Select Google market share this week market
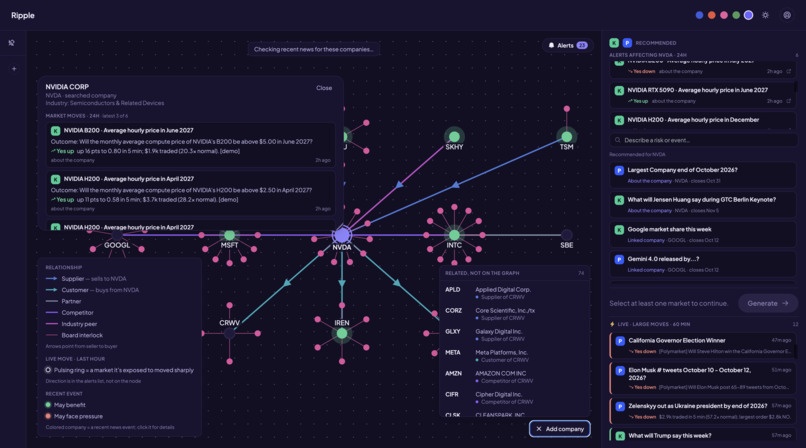806x448 pixels. [x=703, y=234]
